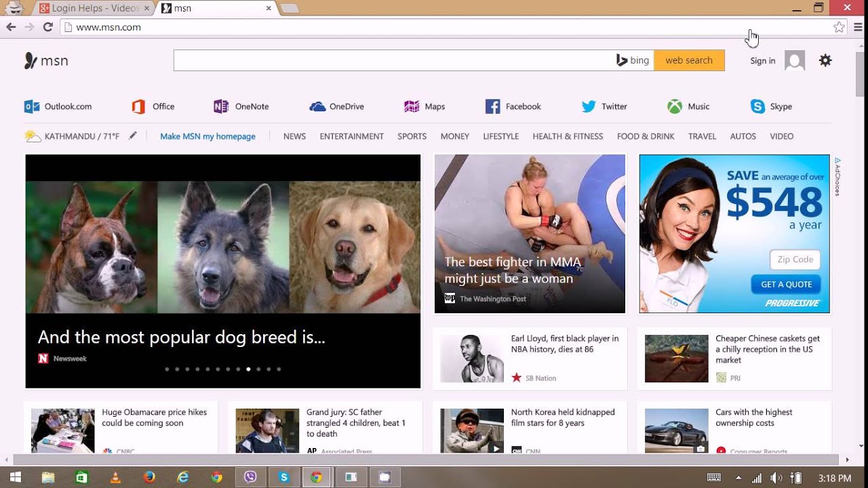This screenshot has height=488, width=868.
Task: Select the first carousel slide dot
Action: click(x=167, y=369)
